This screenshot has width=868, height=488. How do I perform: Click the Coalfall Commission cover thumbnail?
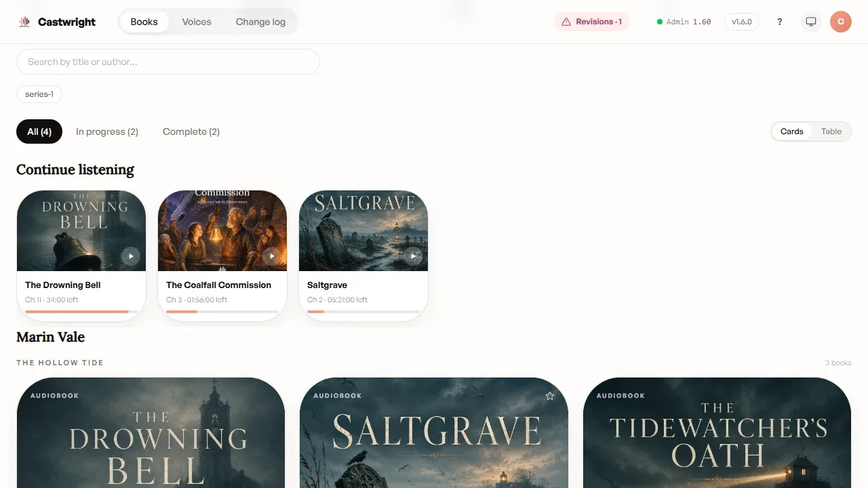point(222,230)
